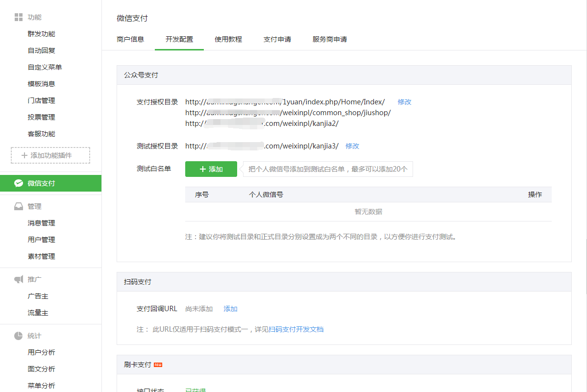Open 模板消息 in the sidebar
Screen dimensions: 587x392
coord(41,84)
